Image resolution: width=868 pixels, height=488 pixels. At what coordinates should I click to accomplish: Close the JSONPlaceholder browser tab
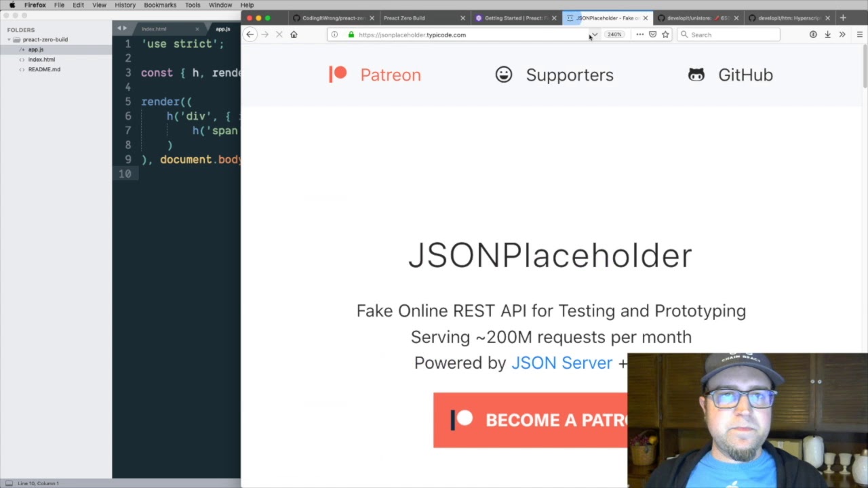click(x=646, y=18)
